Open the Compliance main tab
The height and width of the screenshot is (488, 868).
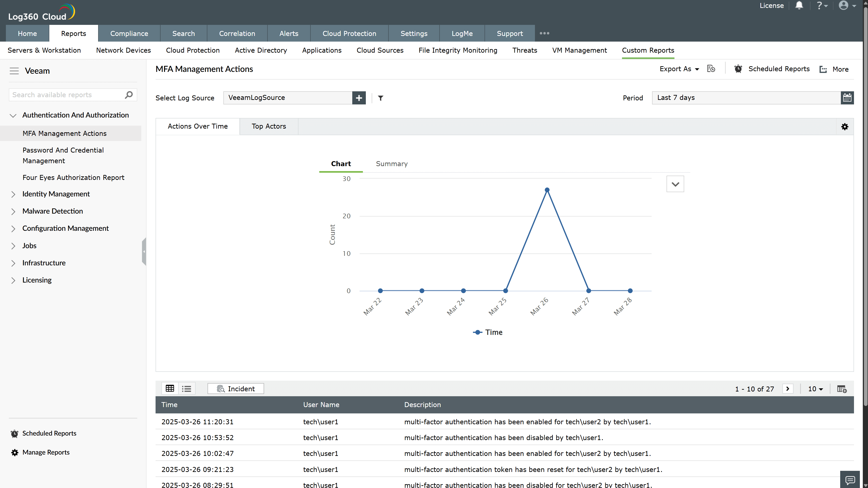[129, 33]
